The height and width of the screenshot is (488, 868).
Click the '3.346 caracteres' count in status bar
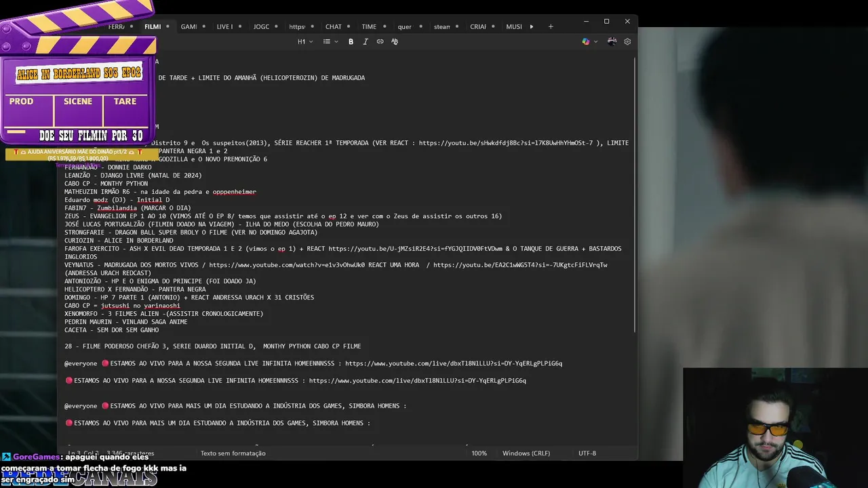click(130, 453)
